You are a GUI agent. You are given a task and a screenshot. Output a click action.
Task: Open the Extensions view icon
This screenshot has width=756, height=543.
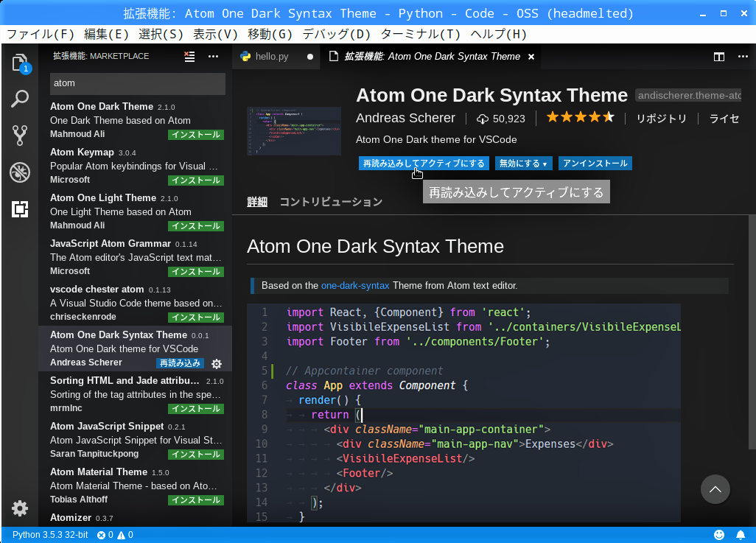20,209
